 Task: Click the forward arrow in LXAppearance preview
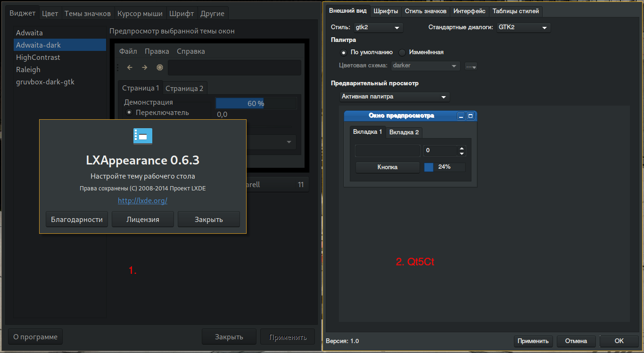(x=145, y=67)
